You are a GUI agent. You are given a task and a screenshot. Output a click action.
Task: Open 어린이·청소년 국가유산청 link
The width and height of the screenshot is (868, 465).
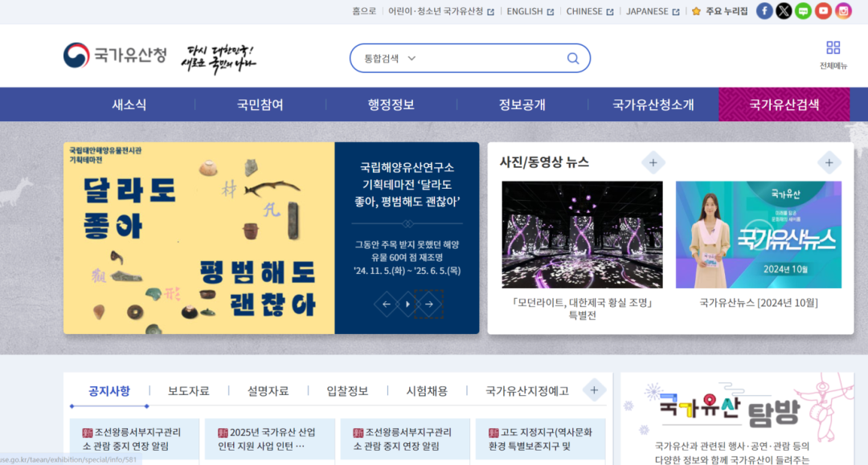coord(440,11)
